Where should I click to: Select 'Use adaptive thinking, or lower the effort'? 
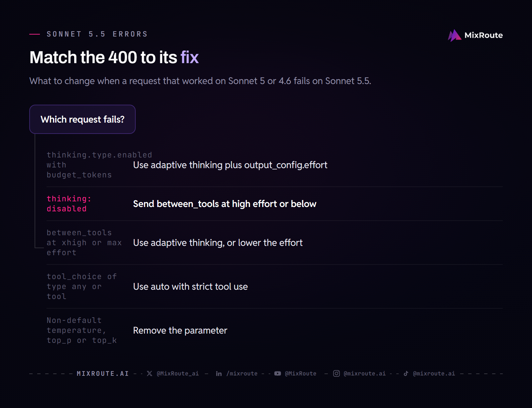[218, 243]
